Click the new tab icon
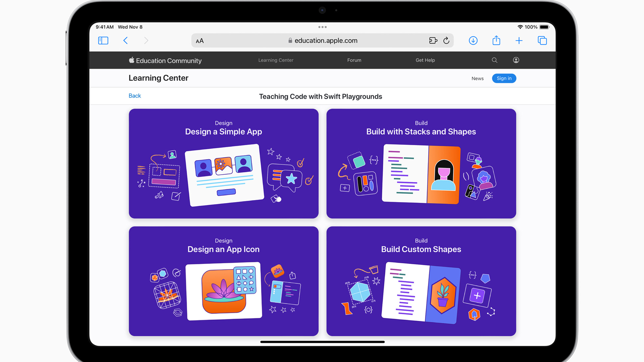Image resolution: width=644 pixels, height=362 pixels. (x=520, y=41)
